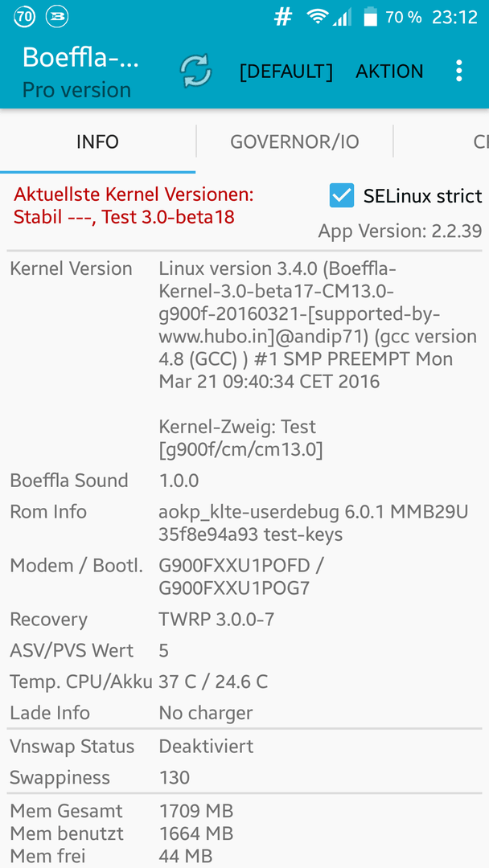Tap the Vnswap Status Deaktiviert row
Image resolution: width=489 pixels, height=868 pixels.
pos(244,746)
